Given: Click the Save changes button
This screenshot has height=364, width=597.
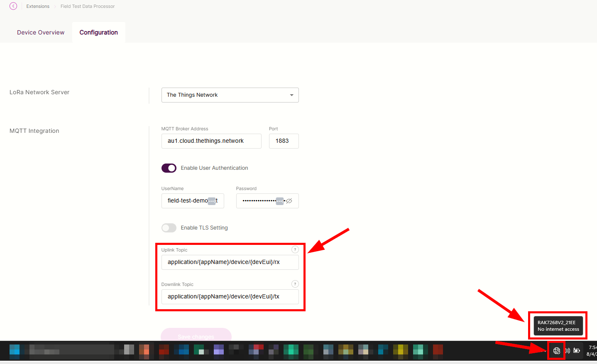Looking at the screenshot, I should (x=196, y=335).
